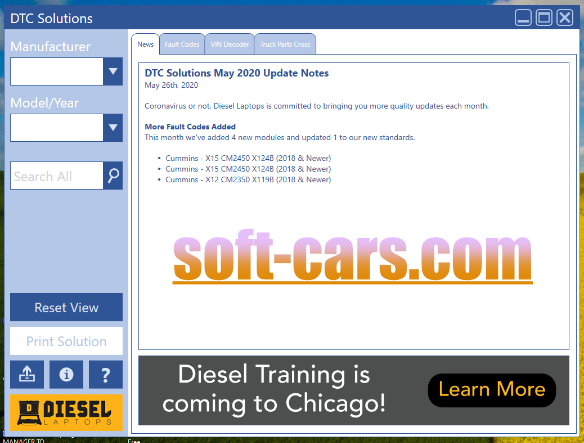Open help with the question mark button
Image resolution: width=584 pixels, height=443 pixels.
106,374
